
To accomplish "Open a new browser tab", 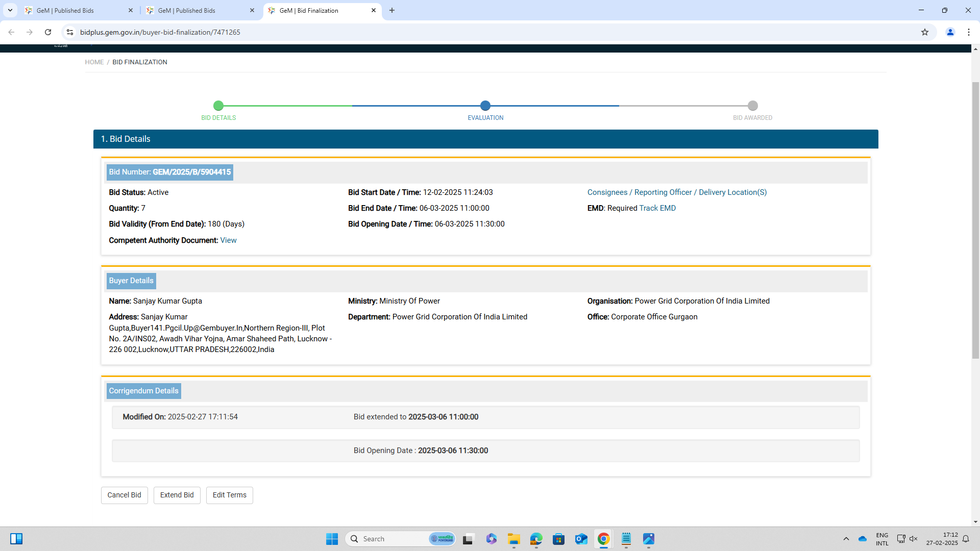I will [392, 10].
